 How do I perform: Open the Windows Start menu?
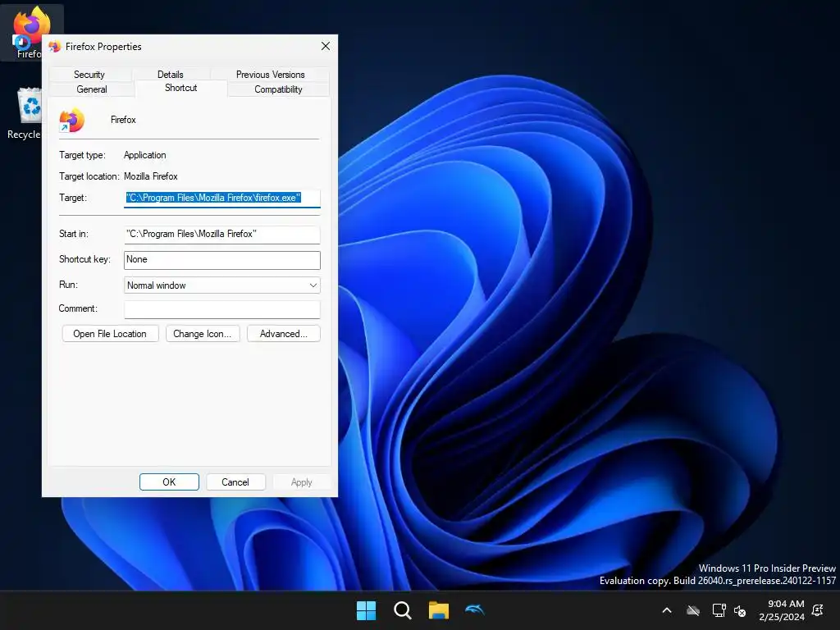point(367,610)
